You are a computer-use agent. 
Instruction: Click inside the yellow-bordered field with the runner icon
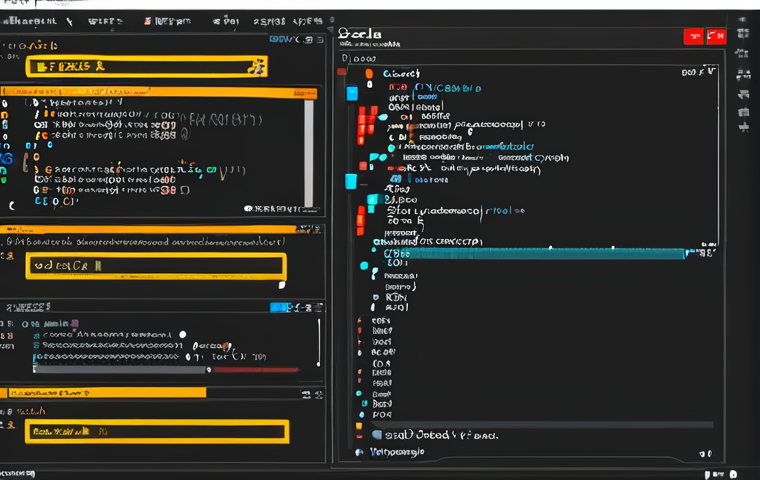[146, 66]
